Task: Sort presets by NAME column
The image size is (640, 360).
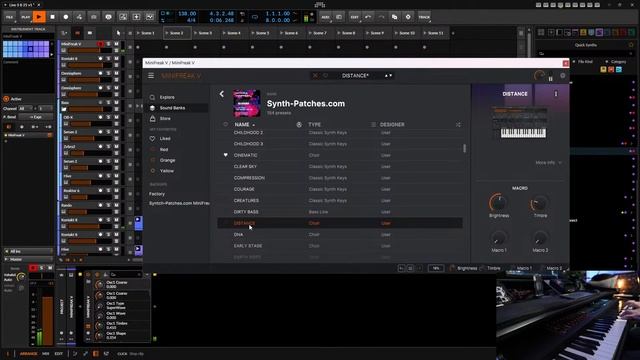Action: (x=244, y=124)
